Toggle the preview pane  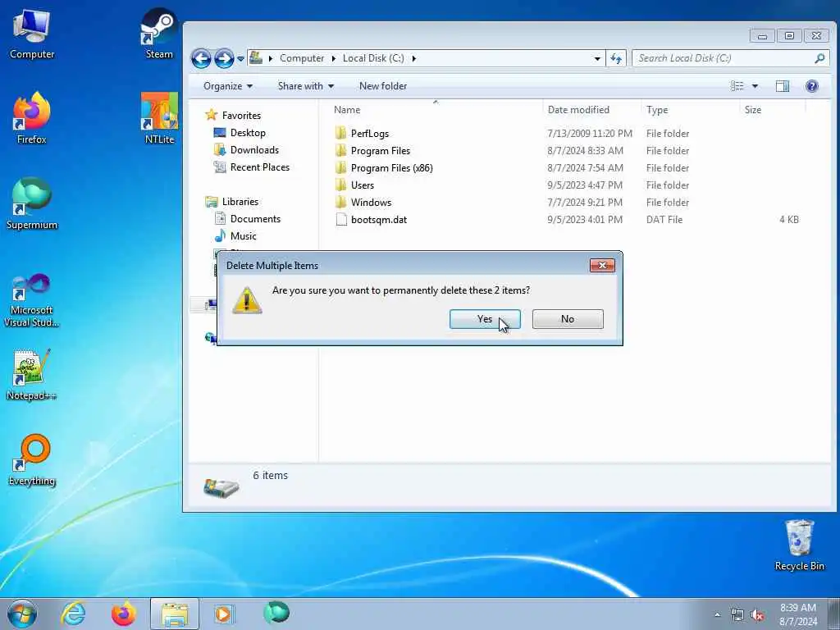(782, 86)
